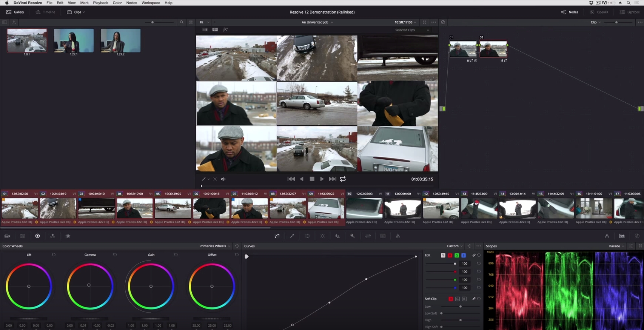Viewport: 644px width, 330px height.
Task: Select the Curves palette icon
Action: [x=277, y=236]
